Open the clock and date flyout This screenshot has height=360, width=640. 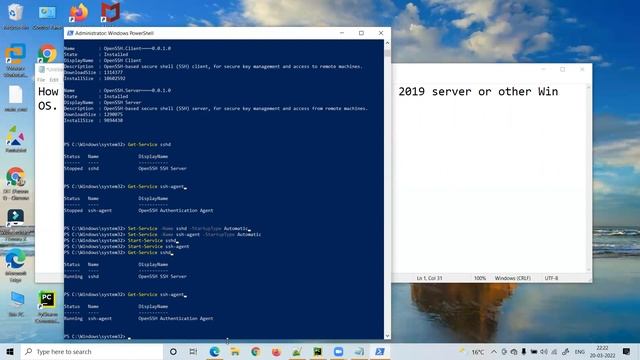click(602, 351)
